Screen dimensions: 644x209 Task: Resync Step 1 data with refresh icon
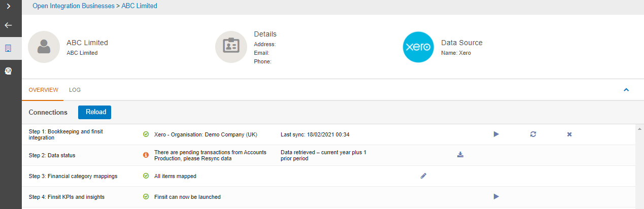tap(533, 134)
